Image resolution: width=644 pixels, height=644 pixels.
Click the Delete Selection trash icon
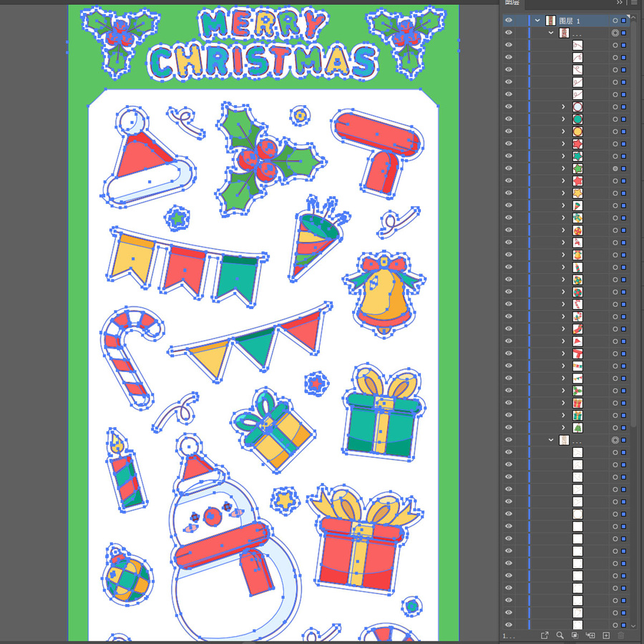(621, 635)
